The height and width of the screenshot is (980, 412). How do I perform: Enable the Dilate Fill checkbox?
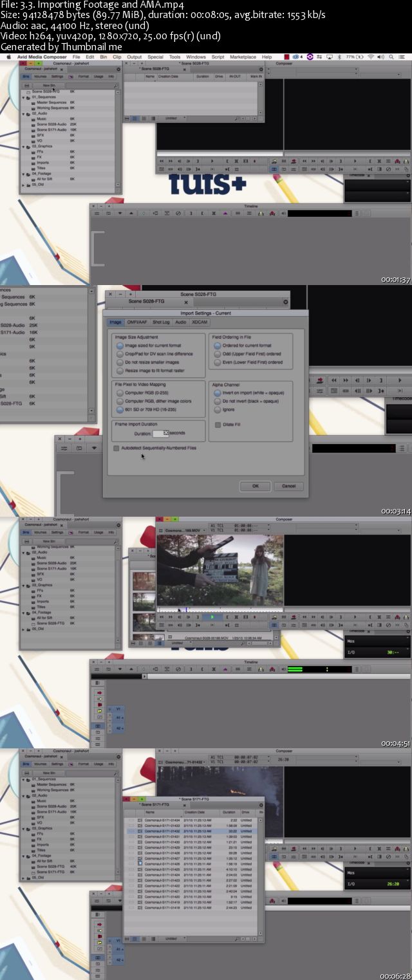point(218,424)
